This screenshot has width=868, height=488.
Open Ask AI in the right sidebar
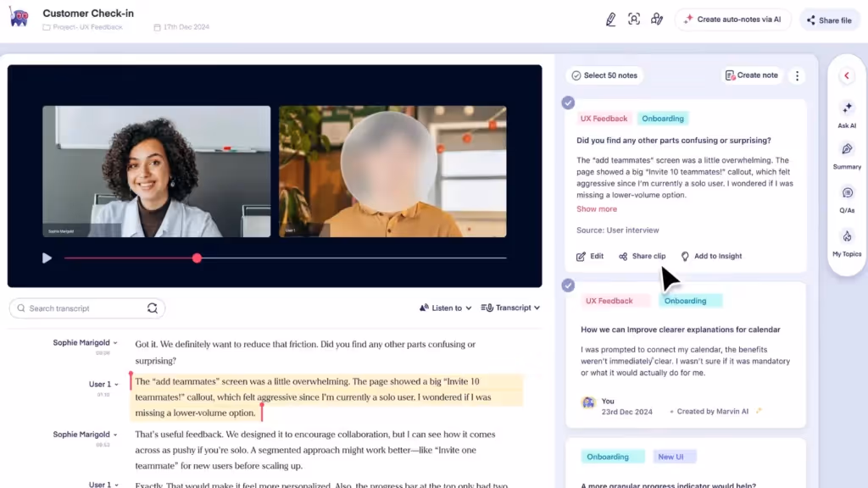[846, 115]
